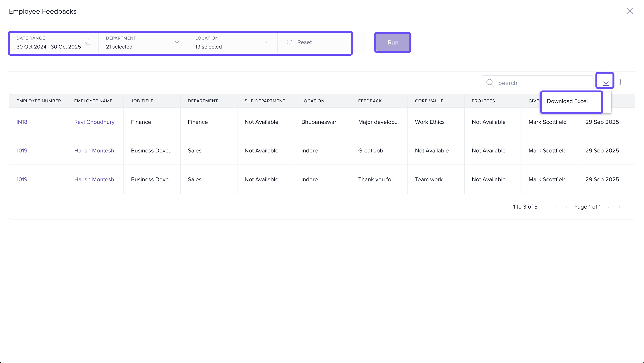Select Download Excel menu option
This screenshot has width=644, height=363.
pos(567,101)
